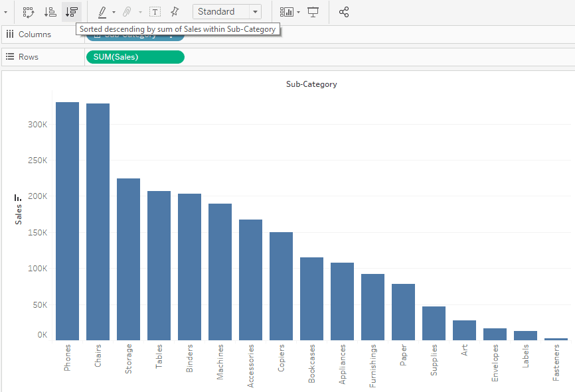Image resolution: width=575 pixels, height=392 pixels.
Task: Toggle Show mark labels T icon
Action: (x=155, y=12)
